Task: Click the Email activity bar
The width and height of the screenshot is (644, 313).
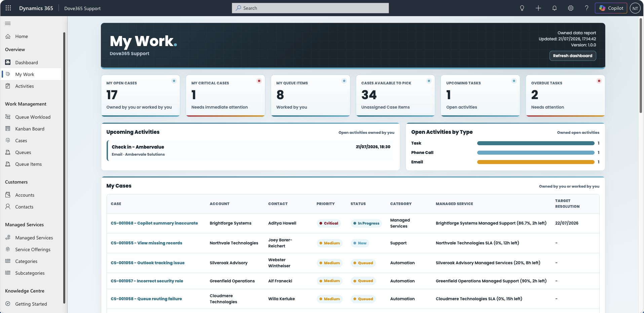Action: click(536, 162)
